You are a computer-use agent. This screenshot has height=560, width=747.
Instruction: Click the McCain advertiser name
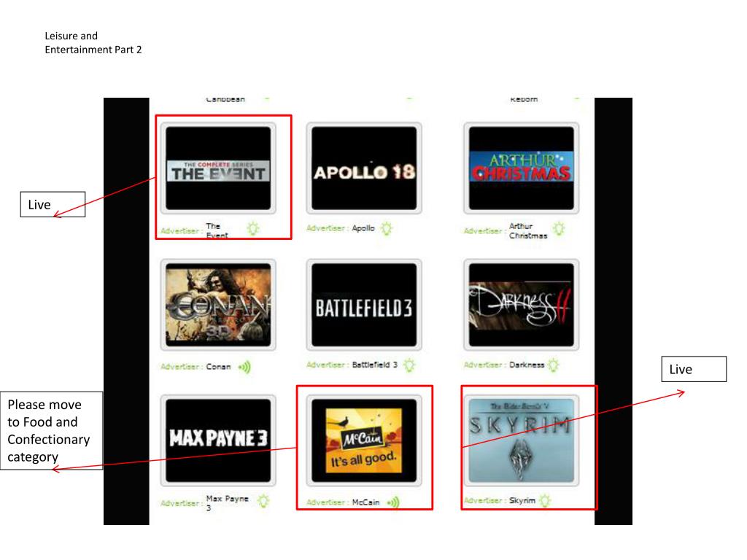pos(366,502)
